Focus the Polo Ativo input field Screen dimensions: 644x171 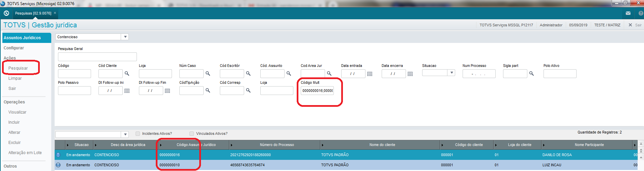point(560,74)
